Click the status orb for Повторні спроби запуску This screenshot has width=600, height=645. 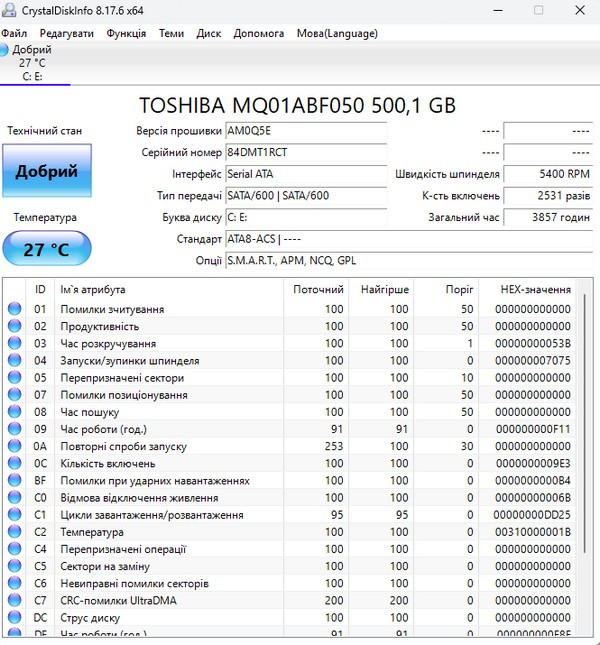pos(14,446)
